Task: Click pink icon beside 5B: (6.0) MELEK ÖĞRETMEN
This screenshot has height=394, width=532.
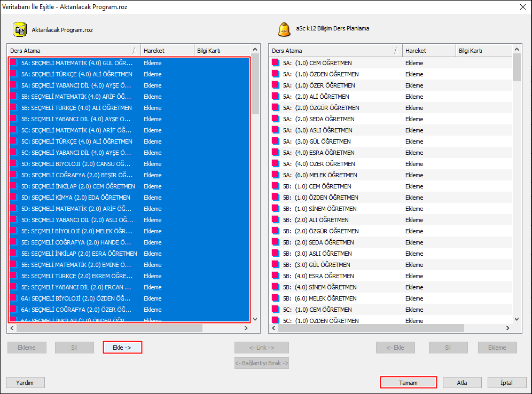Action: pos(276,298)
